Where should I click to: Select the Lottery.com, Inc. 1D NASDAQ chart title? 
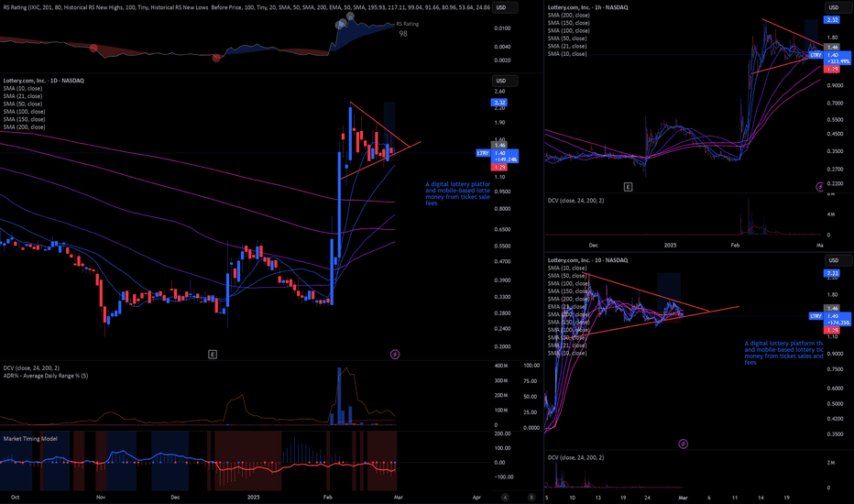point(44,81)
